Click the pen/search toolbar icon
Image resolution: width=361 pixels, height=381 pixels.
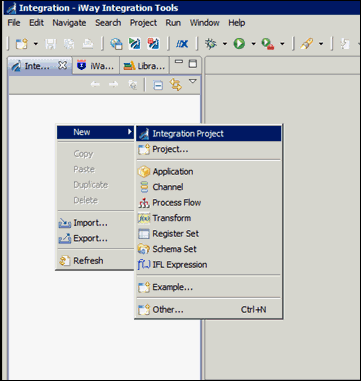point(306,44)
